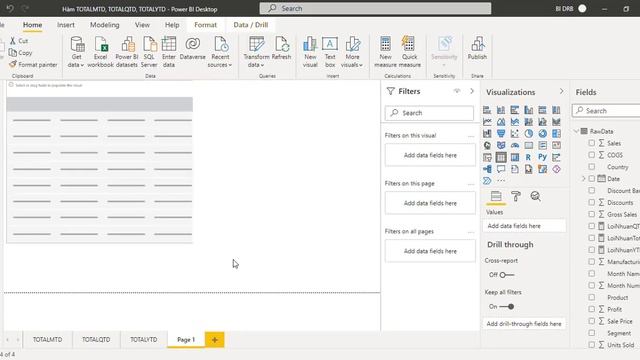
Task: Select the Pie chart visual
Action: click(528, 133)
